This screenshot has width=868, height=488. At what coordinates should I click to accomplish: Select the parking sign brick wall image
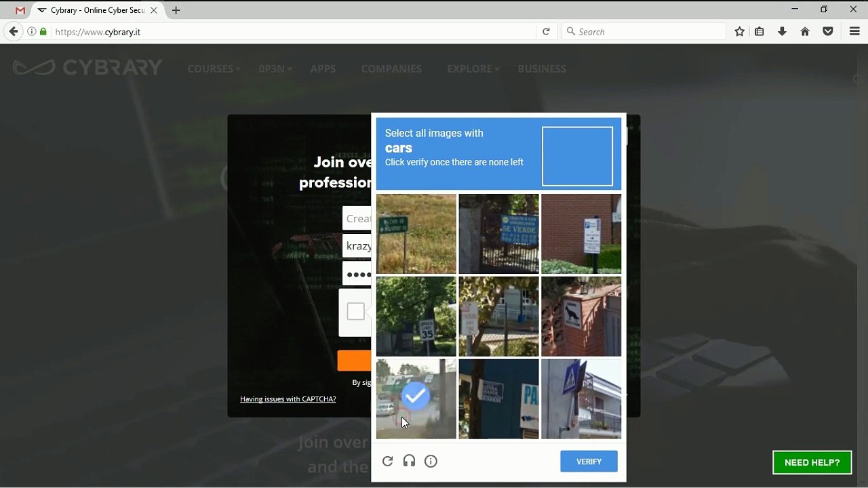coord(581,233)
